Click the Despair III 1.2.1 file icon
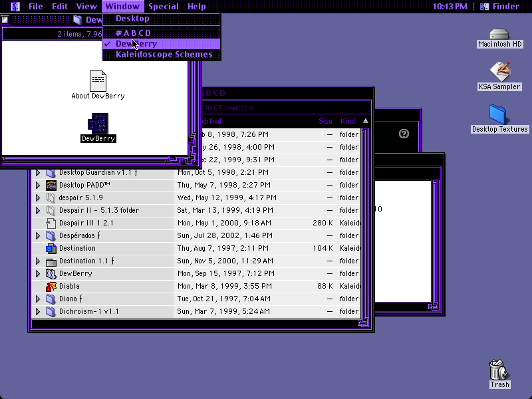This screenshot has height=399, width=532. [51, 223]
